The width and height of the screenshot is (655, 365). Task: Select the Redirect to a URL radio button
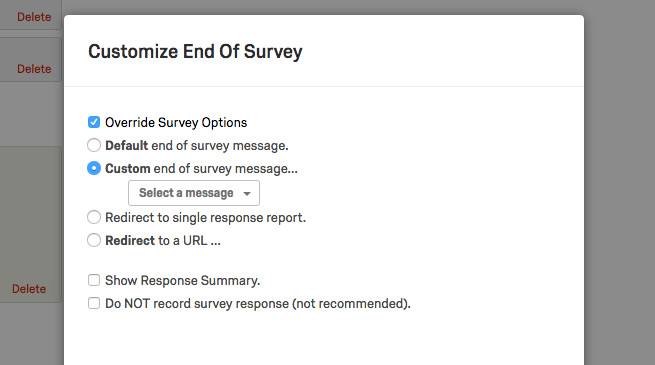tap(94, 240)
